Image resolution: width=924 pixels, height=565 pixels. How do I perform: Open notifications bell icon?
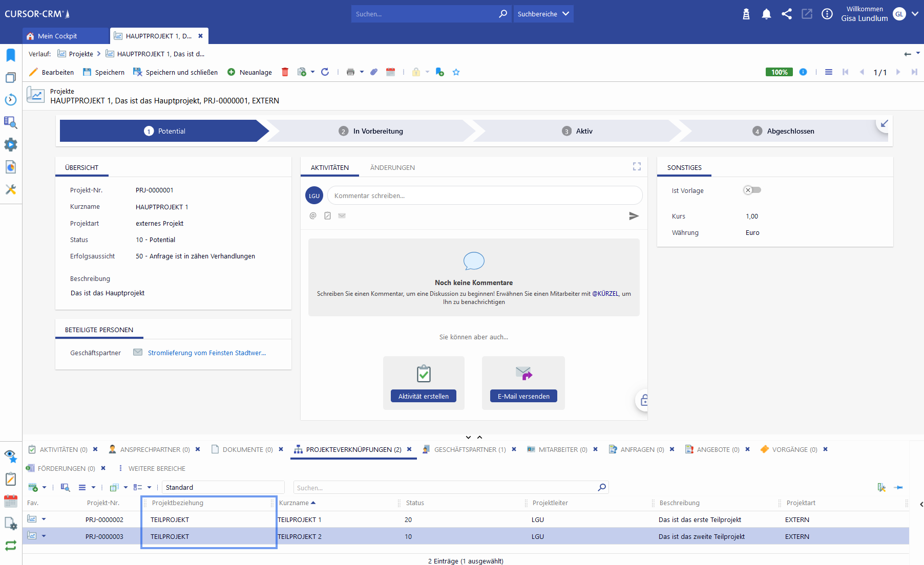(766, 14)
